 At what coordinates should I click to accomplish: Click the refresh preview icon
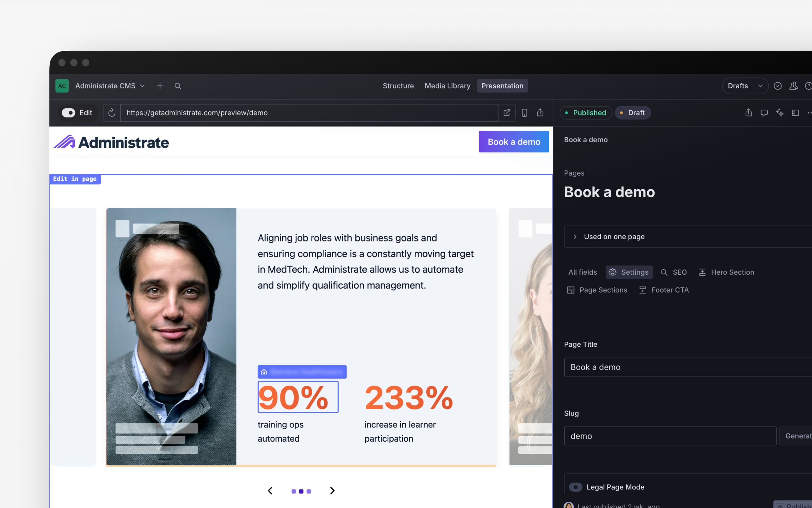[x=112, y=113]
